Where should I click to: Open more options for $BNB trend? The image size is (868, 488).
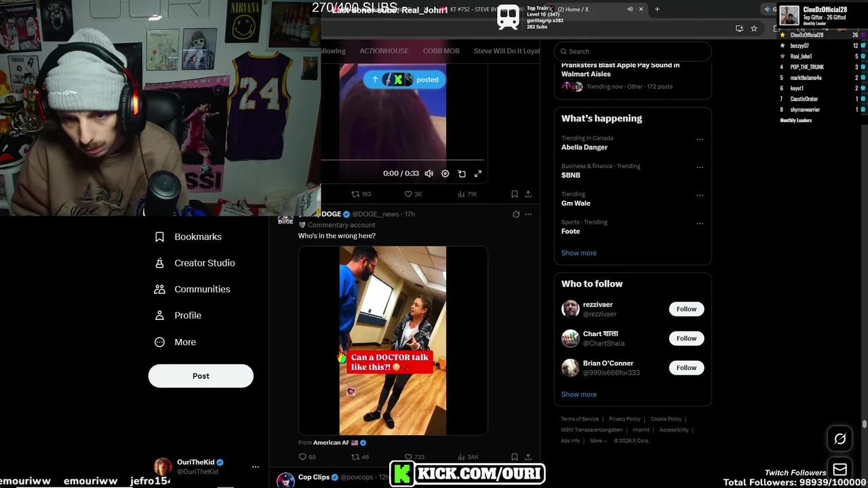(700, 167)
